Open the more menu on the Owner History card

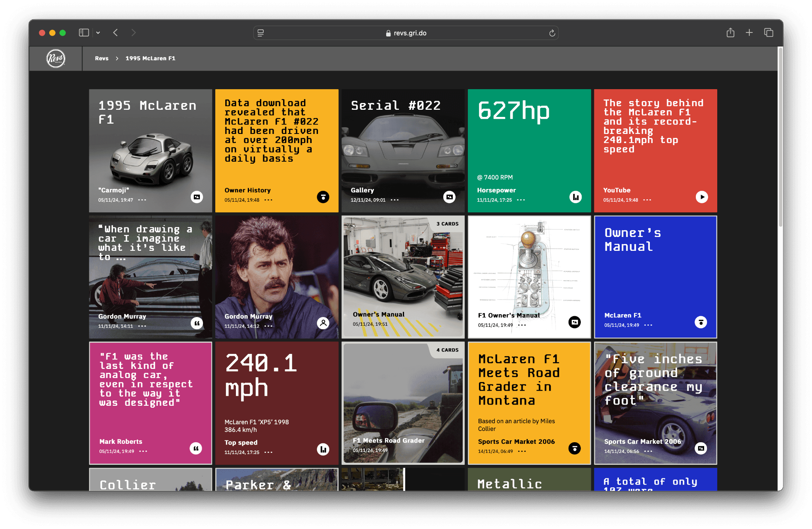tap(268, 200)
